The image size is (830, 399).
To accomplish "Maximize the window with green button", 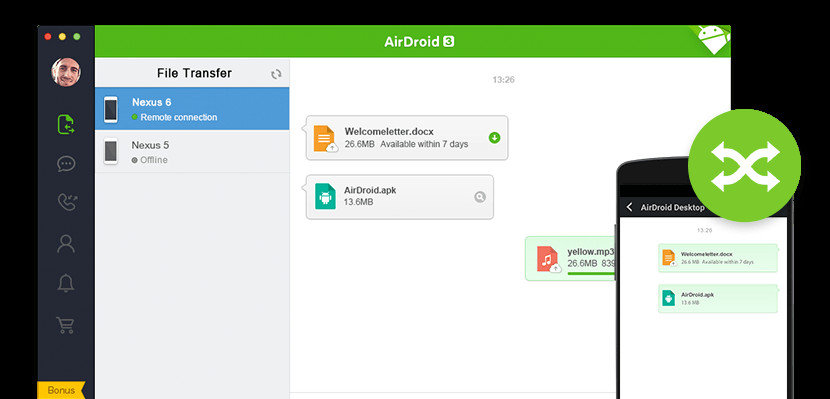I will click(77, 37).
